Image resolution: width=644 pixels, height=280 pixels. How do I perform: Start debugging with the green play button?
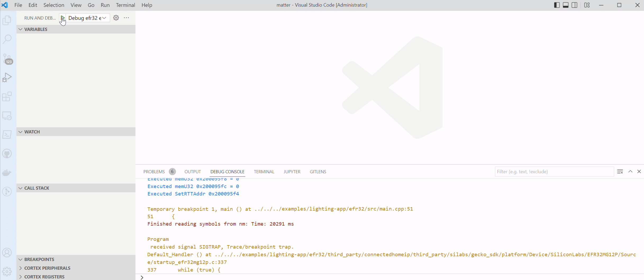click(x=63, y=18)
